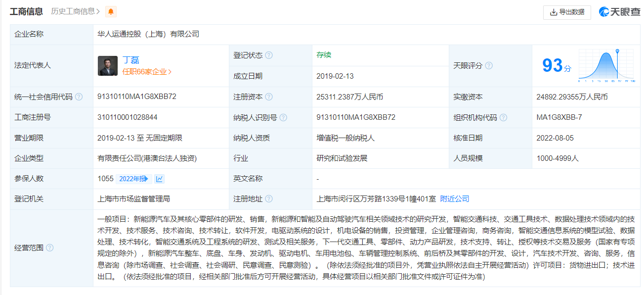644x295 pixels.
Task: Open the 附近公司 nearby companies link
Action: tap(454, 199)
